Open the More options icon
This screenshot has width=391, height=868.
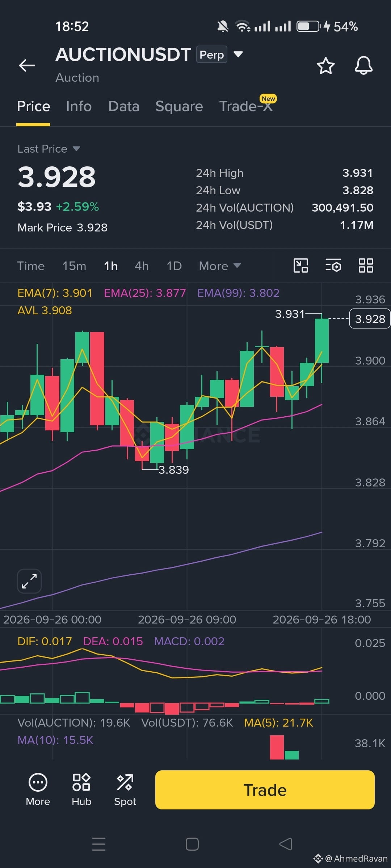coord(38,790)
